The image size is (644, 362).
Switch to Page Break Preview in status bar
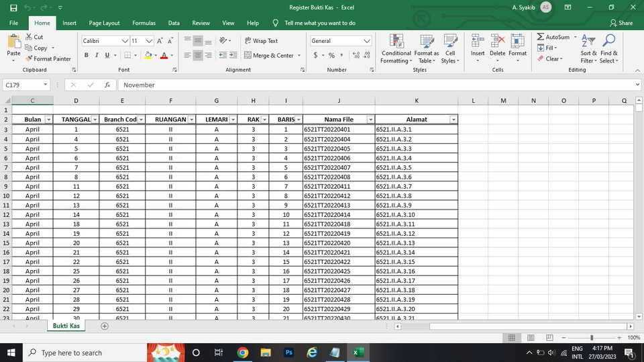[x=549, y=338]
